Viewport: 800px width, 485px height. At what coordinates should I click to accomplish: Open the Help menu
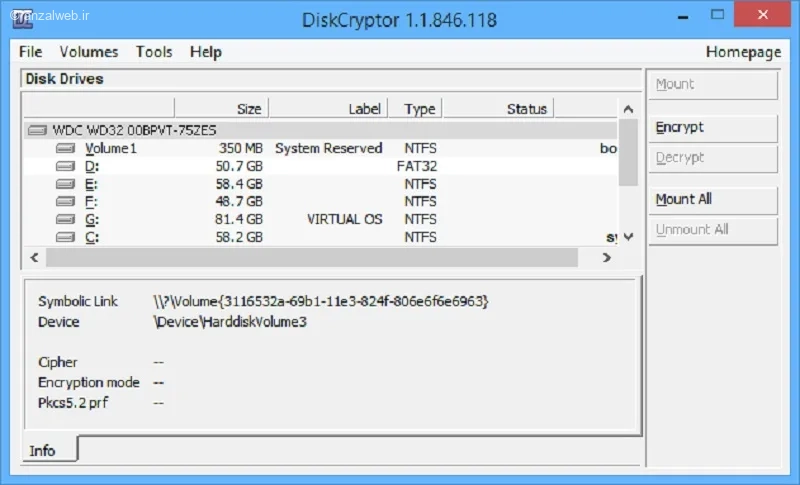click(x=206, y=52)
